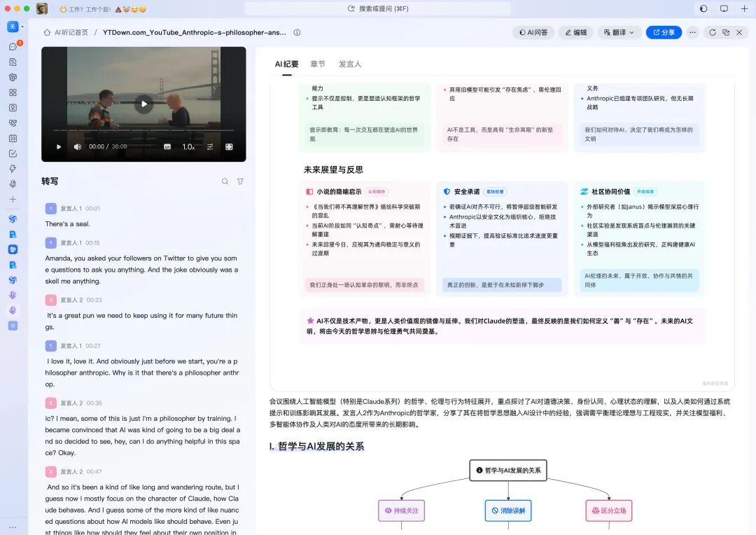Image resolution: width=756 pixels, height=535 pixels.
Task: Open the solid blue square pinned app icon
Action: (x=13, y=249)
